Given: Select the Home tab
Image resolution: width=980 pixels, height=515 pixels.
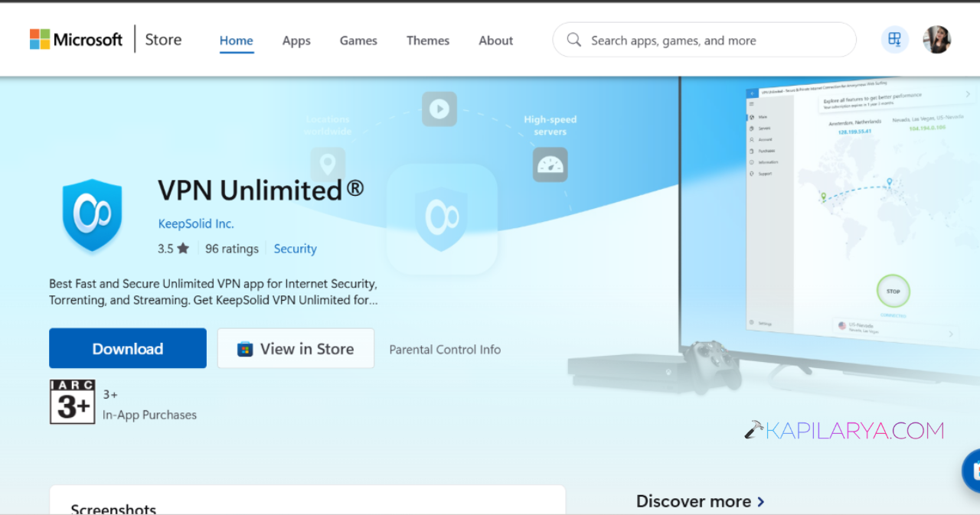Looking at the screenshot, I should [236, 41].
